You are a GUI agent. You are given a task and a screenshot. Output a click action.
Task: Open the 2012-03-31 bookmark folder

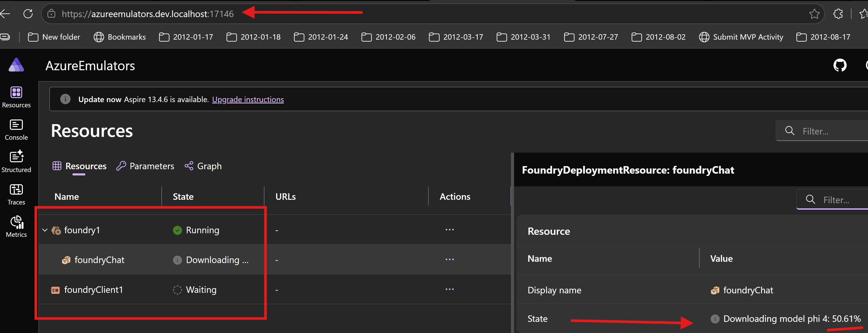(x=523, y=37)
